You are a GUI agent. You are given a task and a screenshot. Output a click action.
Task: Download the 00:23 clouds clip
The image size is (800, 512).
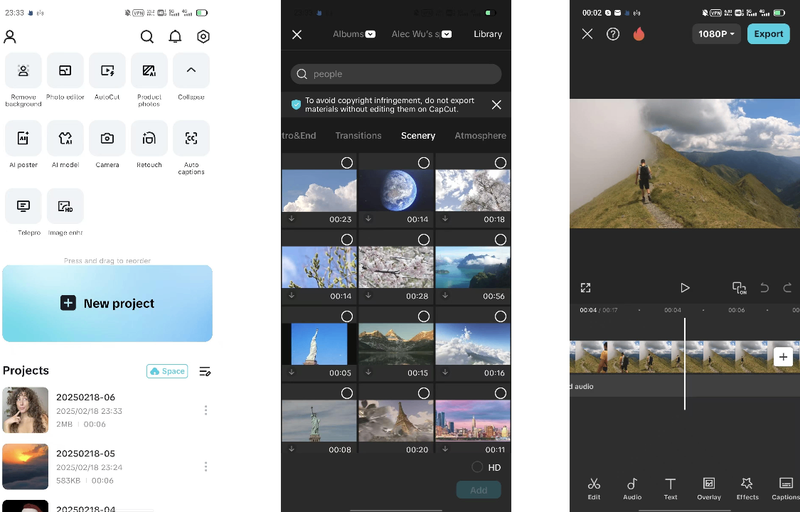pos(291,219)
